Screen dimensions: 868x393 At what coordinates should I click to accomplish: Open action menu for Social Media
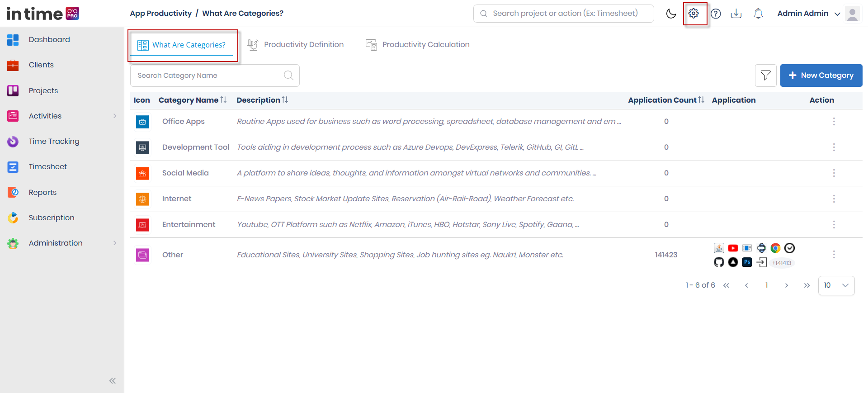[834, 173]
